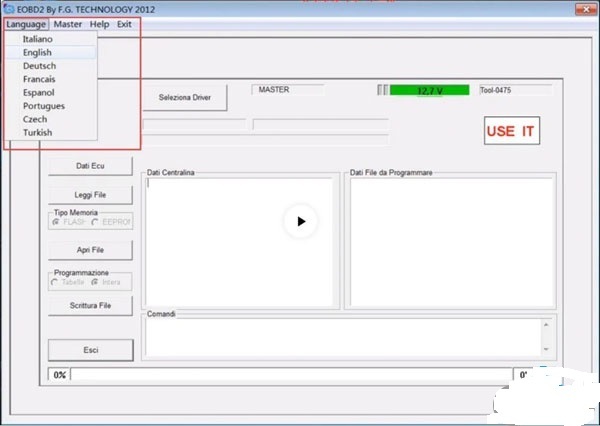Select the EEPROM memory type radio button
600x426 pixels.
coord(96,222)
